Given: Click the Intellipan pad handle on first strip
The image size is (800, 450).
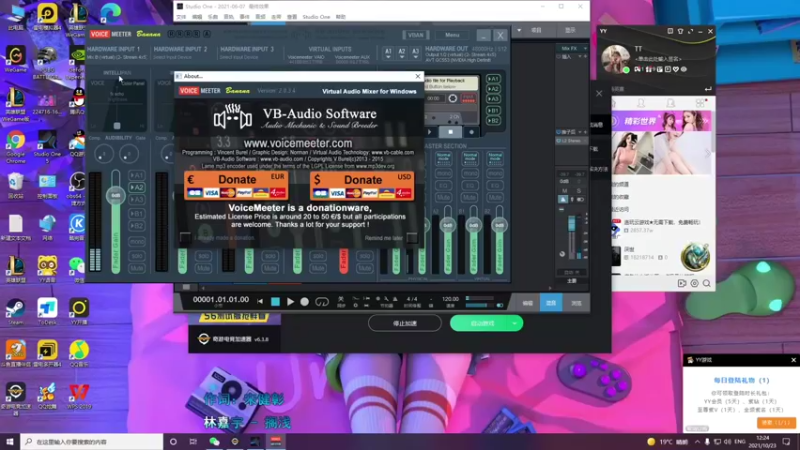Looking at the screenshot, I should pos(117,126).
